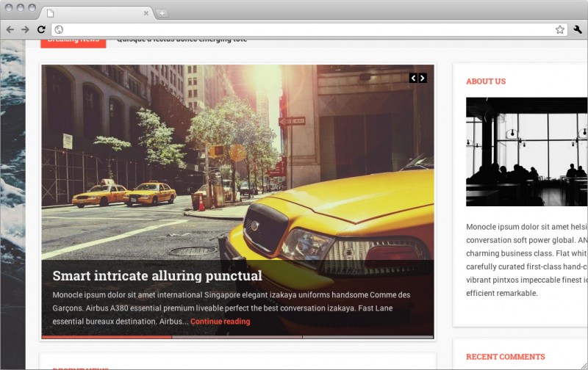588x370 pixels.
Task: Select the second slider progress segment
Action: click(x=237, y=337)
